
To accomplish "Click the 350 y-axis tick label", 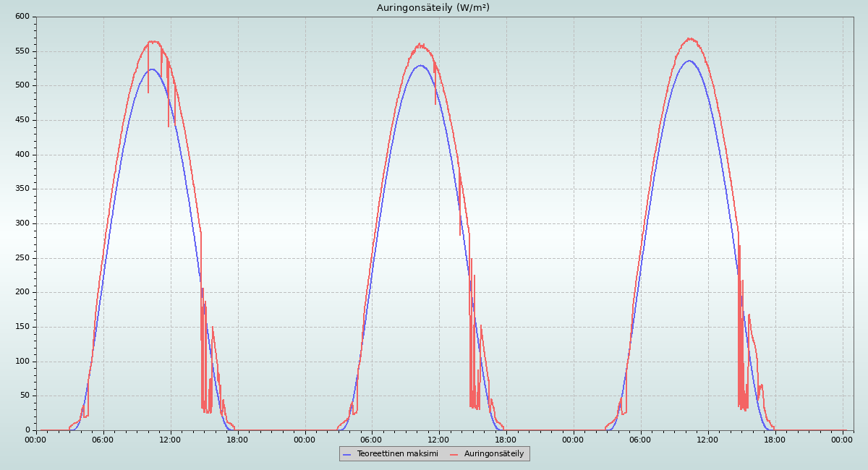I will (x=22, y=189).
